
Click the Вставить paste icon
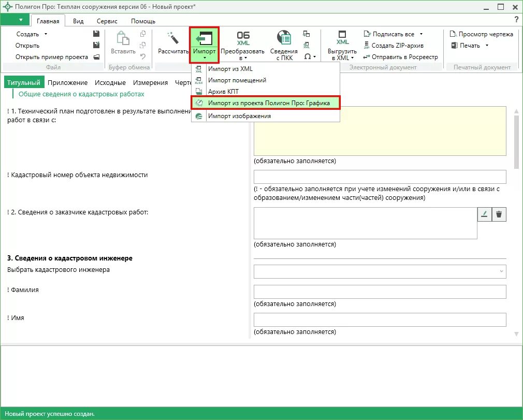(123, 38)
